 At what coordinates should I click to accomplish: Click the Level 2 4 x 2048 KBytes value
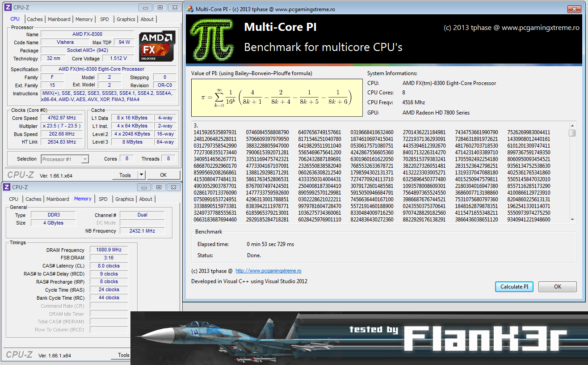click(x=132, y=134)
